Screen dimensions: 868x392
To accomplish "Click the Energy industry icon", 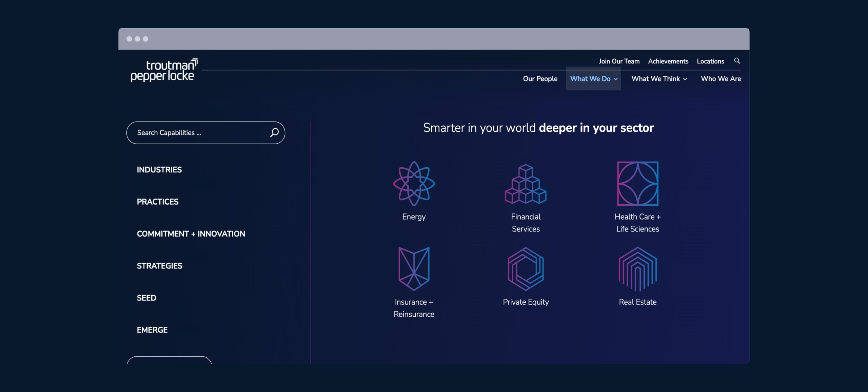I will click(414, 184).
